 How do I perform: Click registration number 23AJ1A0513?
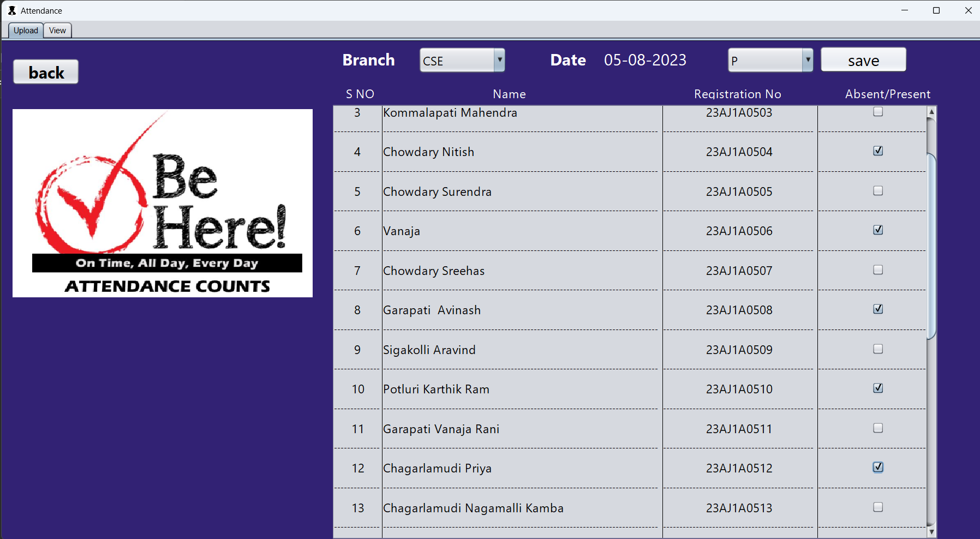click(x=739, y=508)
